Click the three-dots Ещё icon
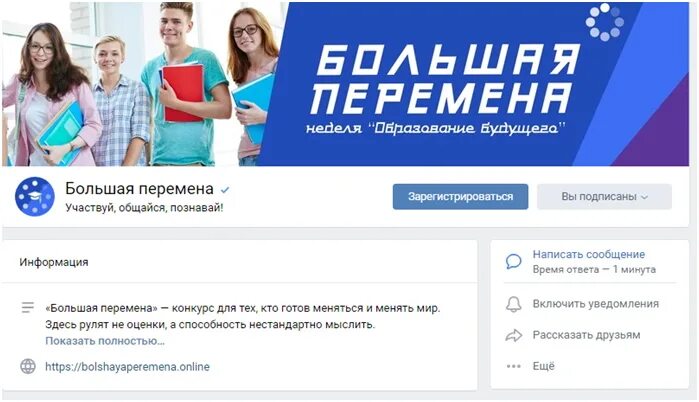699x402 pixels. coord(514,366)
